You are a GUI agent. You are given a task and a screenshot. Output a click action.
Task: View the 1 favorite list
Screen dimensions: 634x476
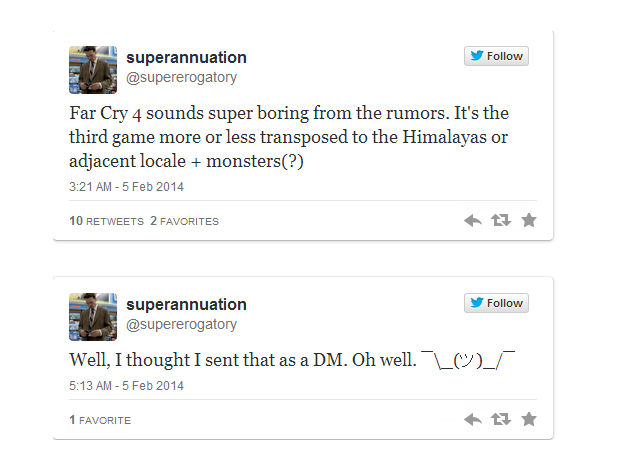point(100,420)
